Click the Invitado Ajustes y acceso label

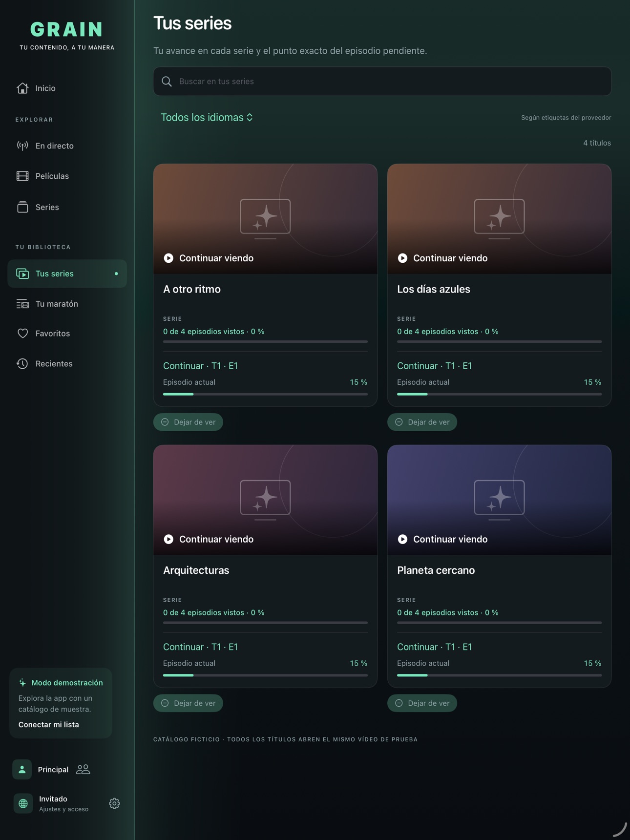pos(63,803)
